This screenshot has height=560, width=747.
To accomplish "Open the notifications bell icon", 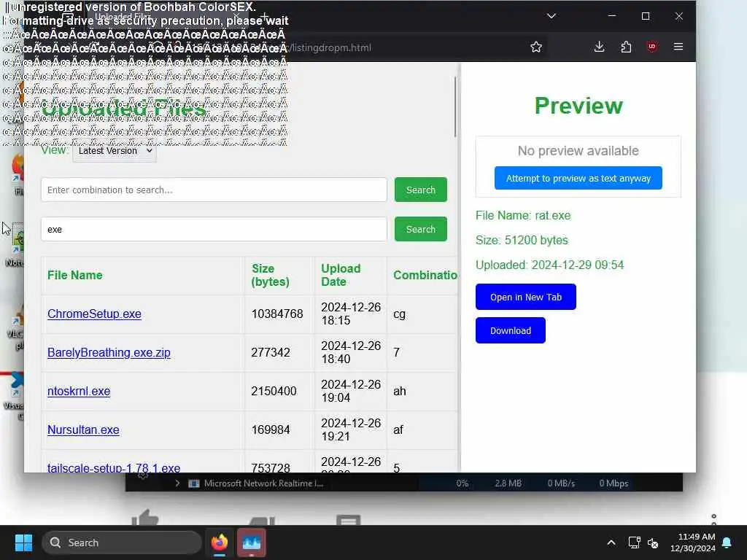I will tap(727, 542).
